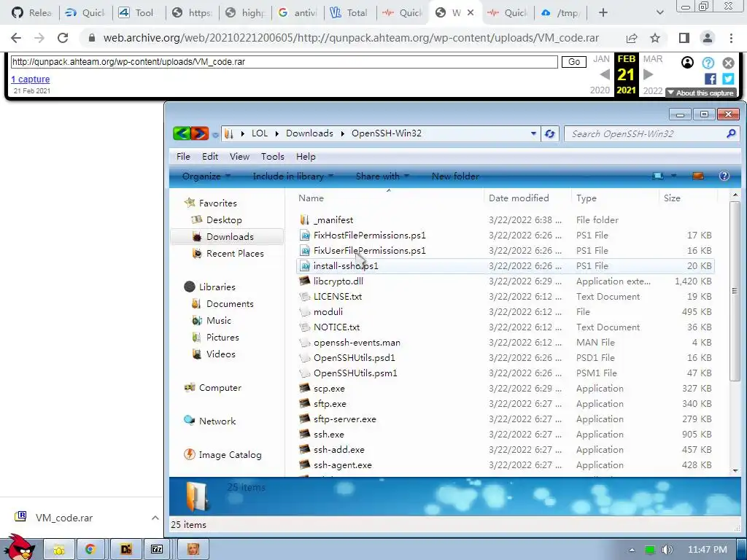Open 7z app in taskbar
747x560 pixels.
click(x=157, y=550)
